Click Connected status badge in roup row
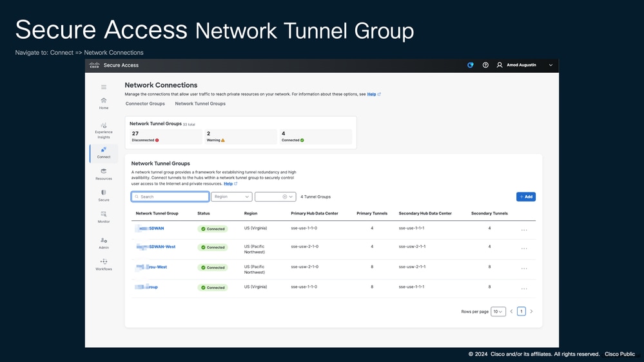 tap(213, 287)
